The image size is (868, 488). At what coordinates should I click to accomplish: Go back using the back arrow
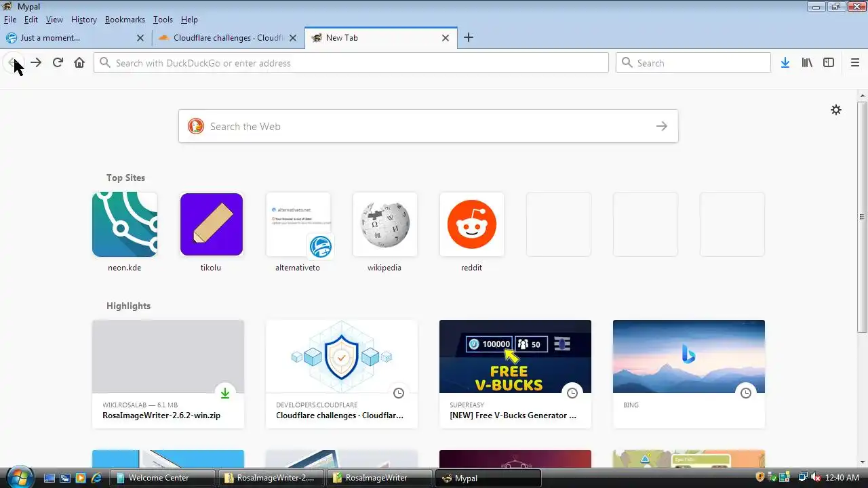14,62
